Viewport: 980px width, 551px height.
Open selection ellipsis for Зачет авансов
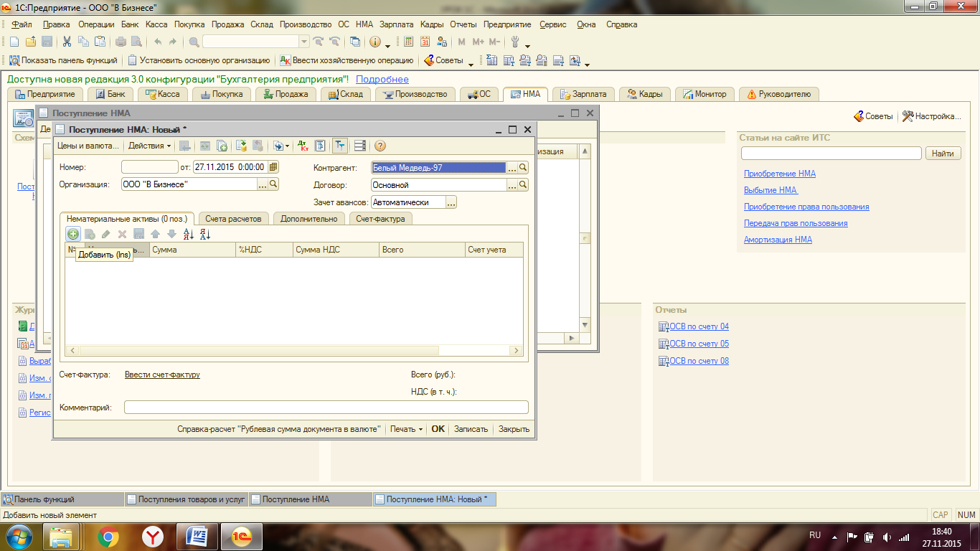click(451, 202)
